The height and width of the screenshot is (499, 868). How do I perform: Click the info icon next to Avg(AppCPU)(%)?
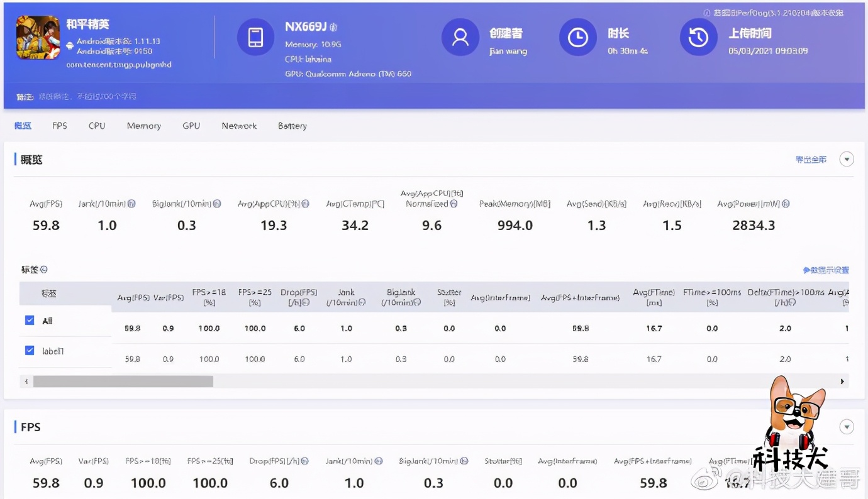tap(306, 203)
